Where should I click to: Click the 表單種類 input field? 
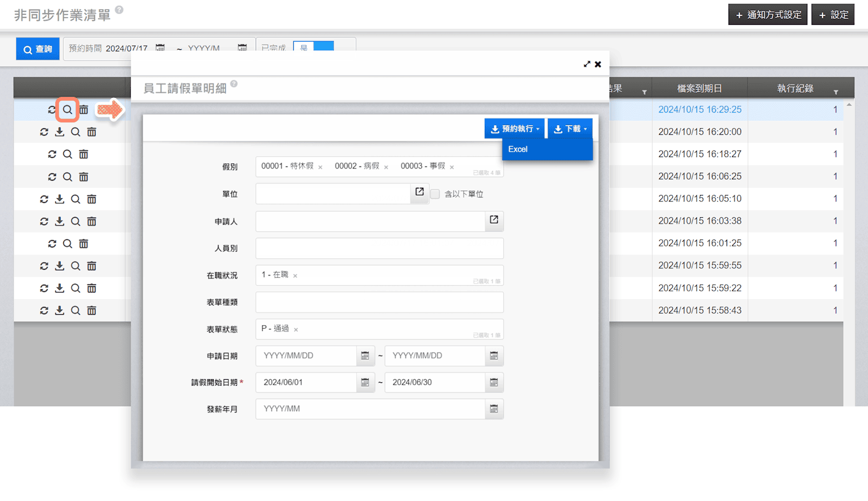point(379,302)
